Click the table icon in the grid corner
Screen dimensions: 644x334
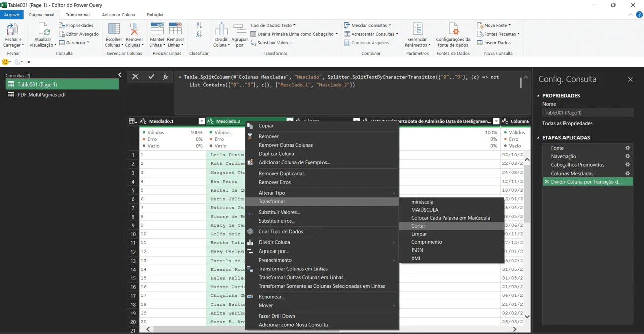pyautogui.click(x=132, y=121)
